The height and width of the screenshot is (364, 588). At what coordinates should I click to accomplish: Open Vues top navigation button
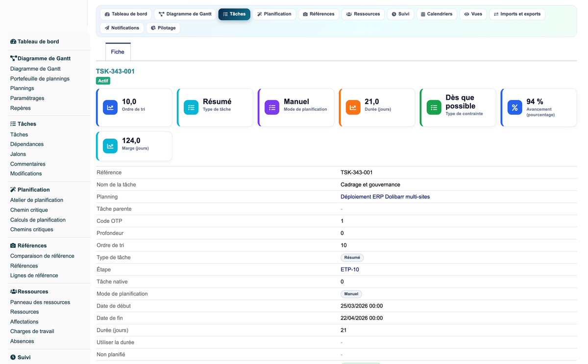pyautogui.click(x=473, y=14)
